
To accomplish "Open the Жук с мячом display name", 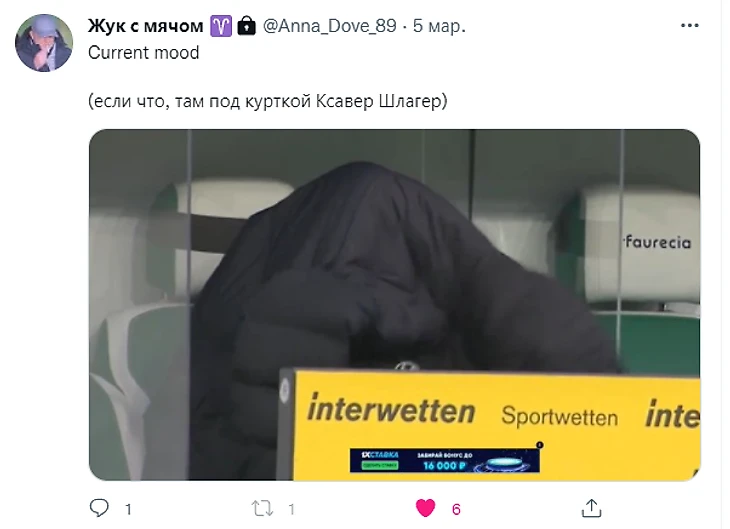I will [x=146, y=26].
